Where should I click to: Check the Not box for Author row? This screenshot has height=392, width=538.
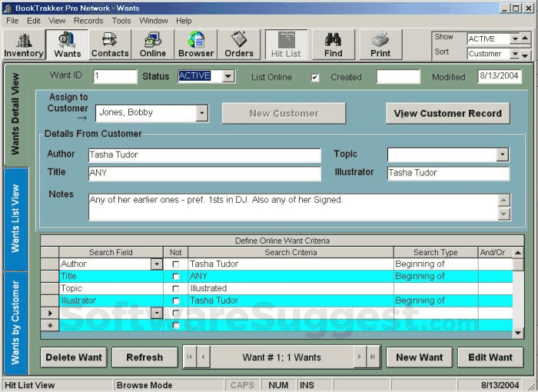[x=175, y=264]
